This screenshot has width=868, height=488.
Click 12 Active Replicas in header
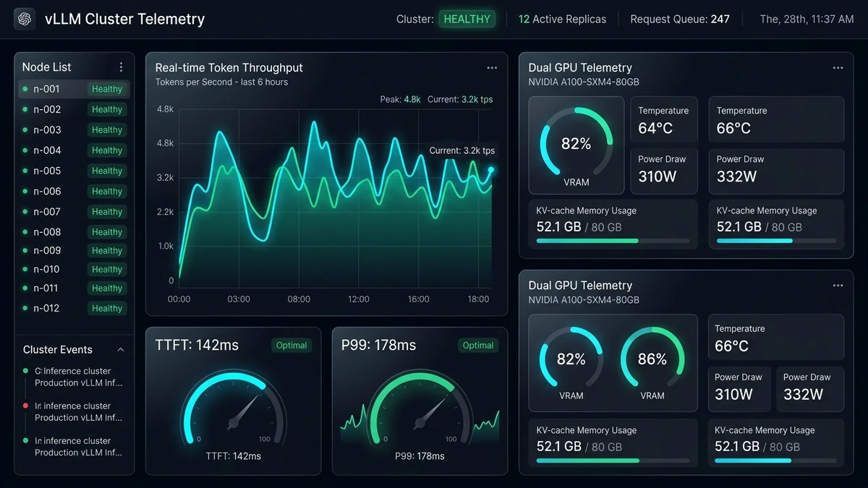(562, 20)
